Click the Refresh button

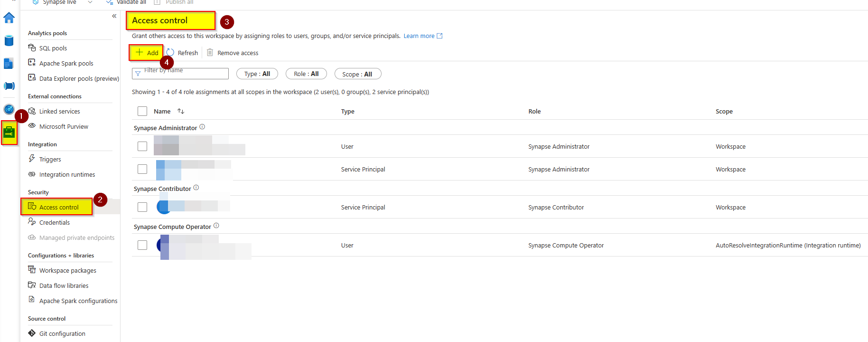(182, 53)
